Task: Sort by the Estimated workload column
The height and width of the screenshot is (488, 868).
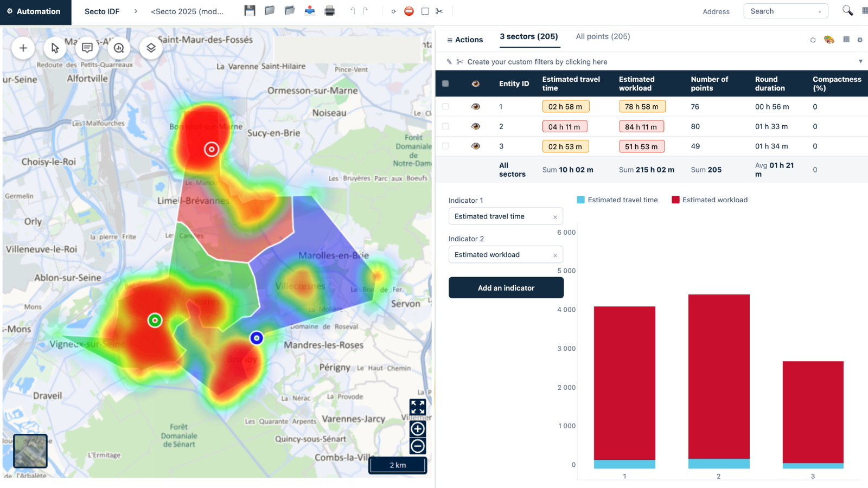Action: point(637,84)
